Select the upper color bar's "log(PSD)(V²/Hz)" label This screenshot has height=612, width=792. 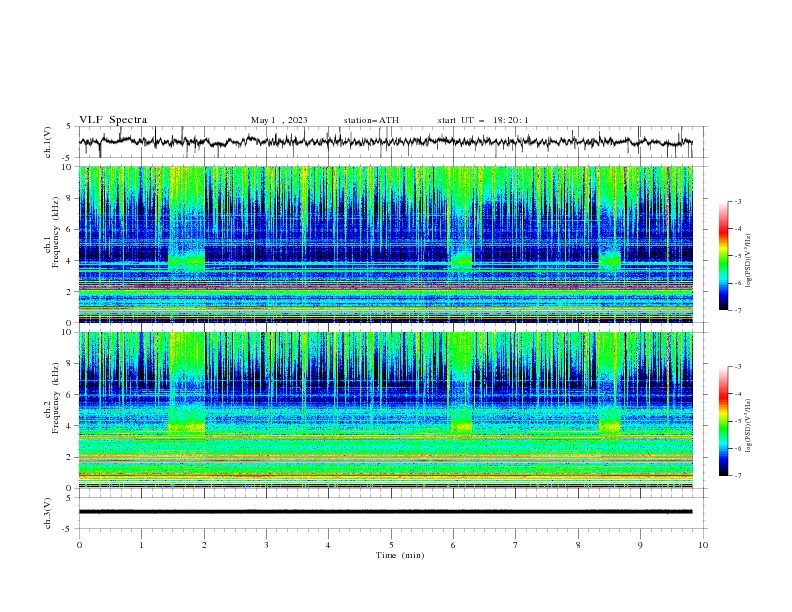point(749,261)
